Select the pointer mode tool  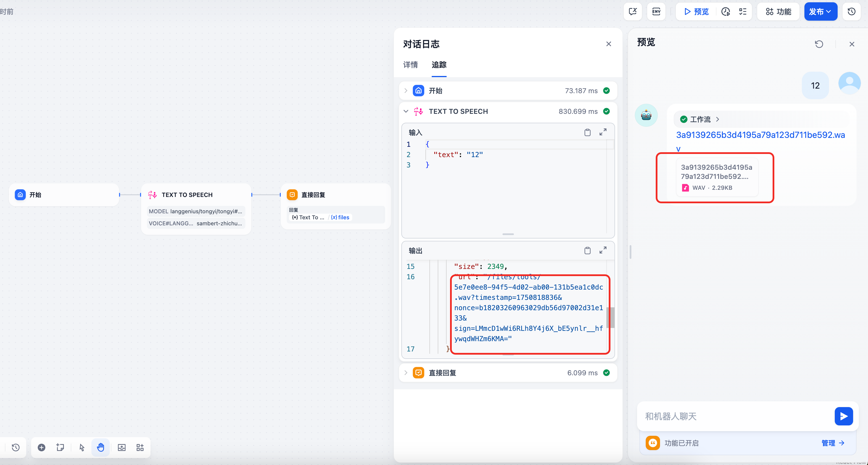81,448
